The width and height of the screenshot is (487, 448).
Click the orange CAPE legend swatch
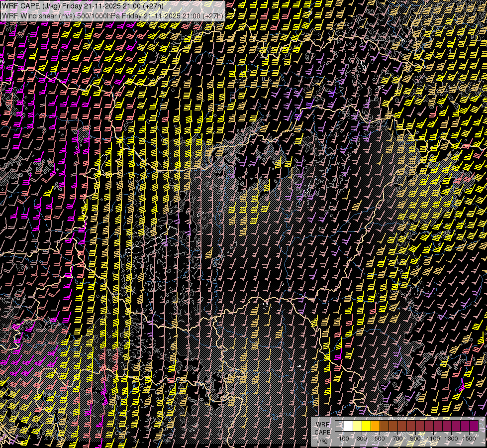click(375, 426)
